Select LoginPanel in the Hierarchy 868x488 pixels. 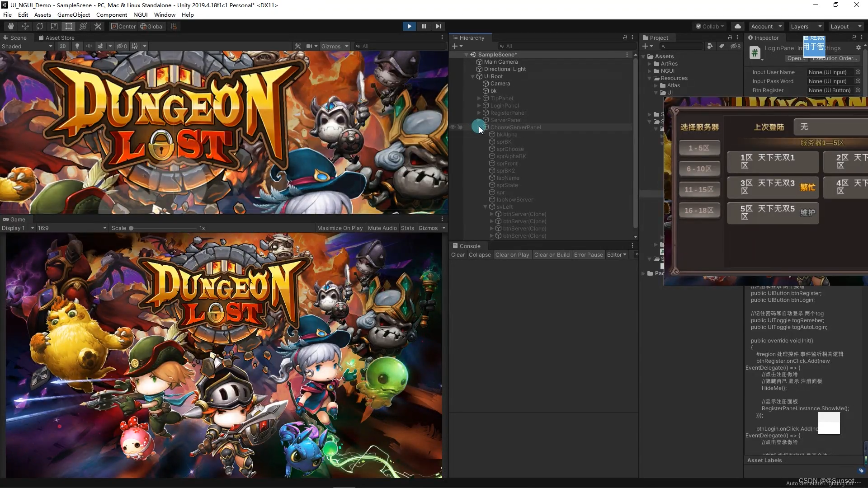(505, 106)
